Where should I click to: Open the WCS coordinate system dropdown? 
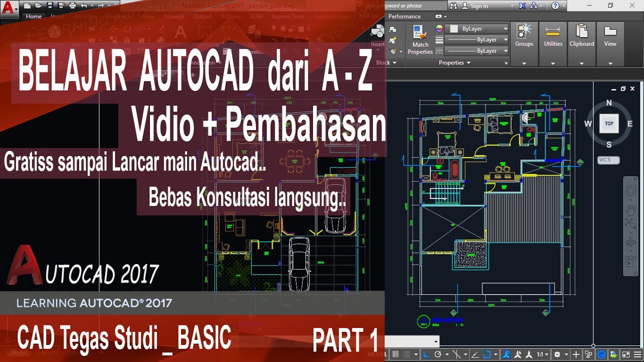coord(609,160)
